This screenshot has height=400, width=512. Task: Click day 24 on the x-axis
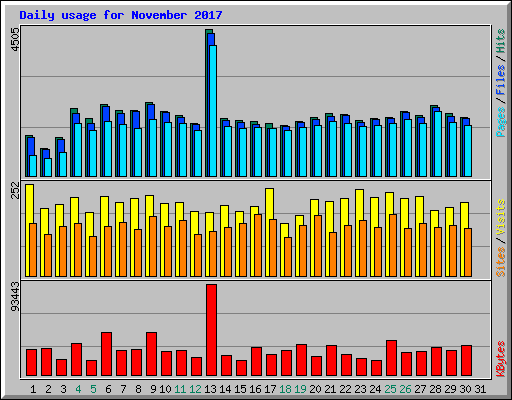tap(375, 389)
